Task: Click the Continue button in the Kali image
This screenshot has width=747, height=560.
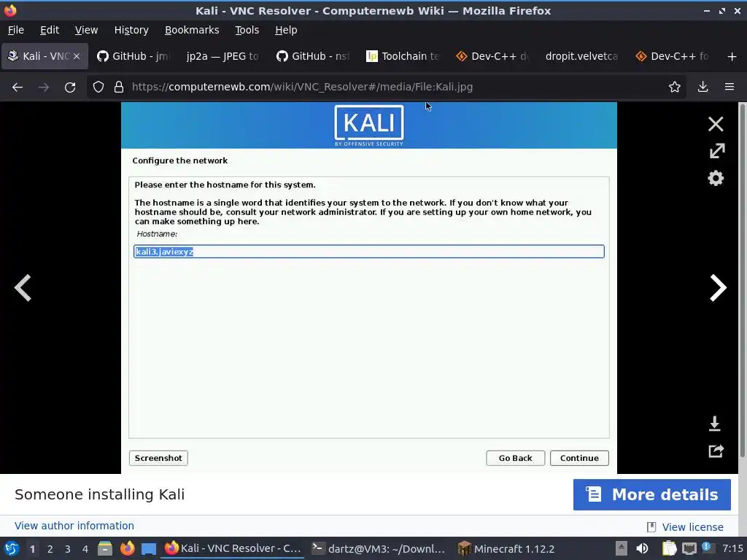Action: coord(579,458)
